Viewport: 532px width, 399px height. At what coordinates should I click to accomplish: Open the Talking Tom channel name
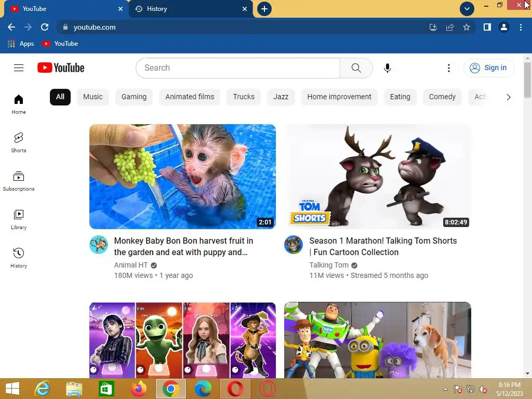point(329,265)
